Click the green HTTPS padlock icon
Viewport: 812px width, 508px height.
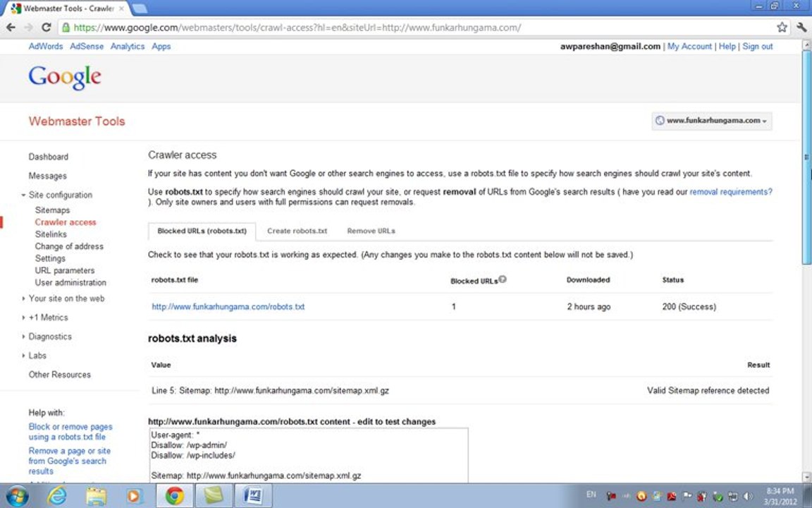(x=66, y=28)
